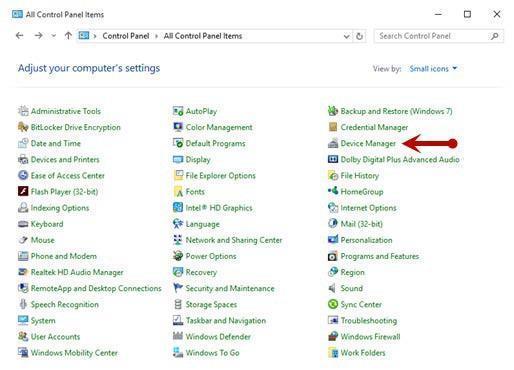514x370 pixels.
Task: Open the Date and Time icon
Action: 23,143
